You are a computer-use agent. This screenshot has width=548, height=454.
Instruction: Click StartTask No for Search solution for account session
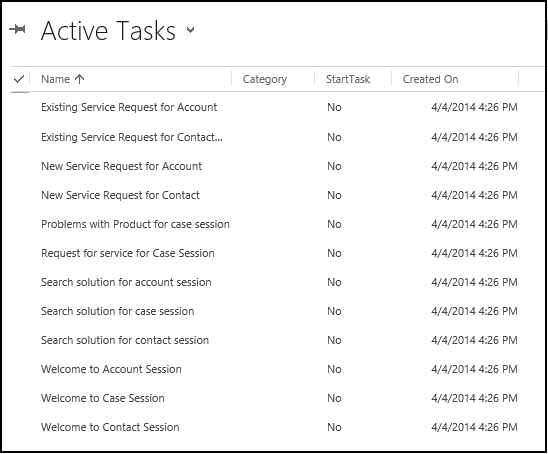tap(334, 282)
